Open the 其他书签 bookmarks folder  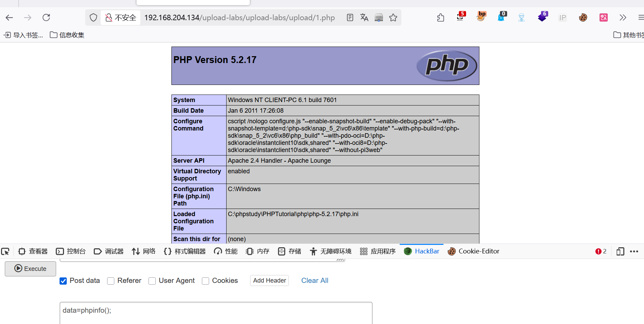(x=629, y=35)
